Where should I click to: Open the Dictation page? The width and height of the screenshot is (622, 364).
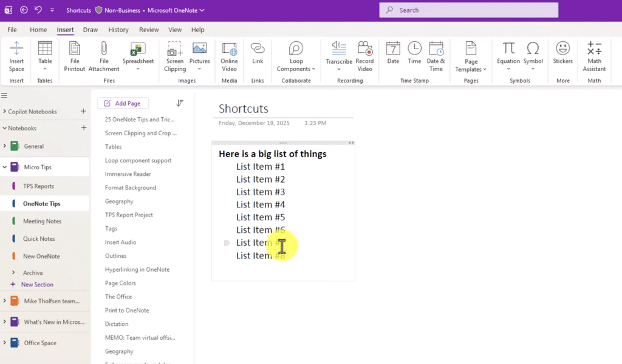pos(117,323)
